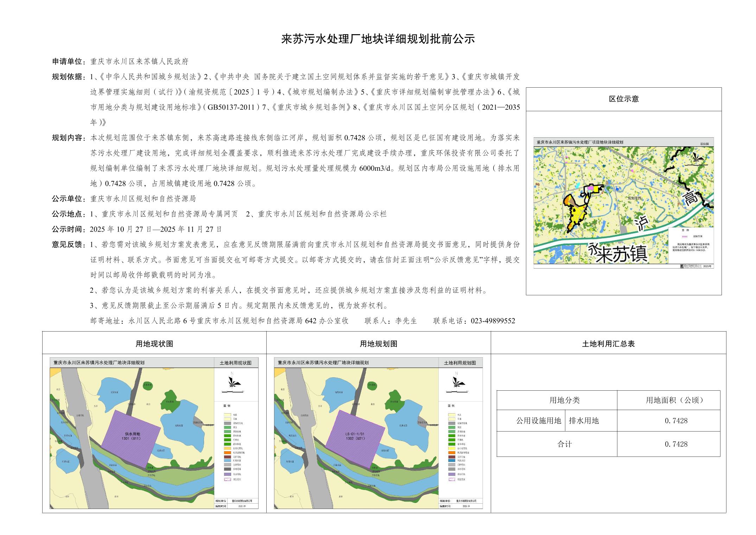Click the 用地现状图 section header
The width and height of the screenshot is (756, 535).
(154, 344)
